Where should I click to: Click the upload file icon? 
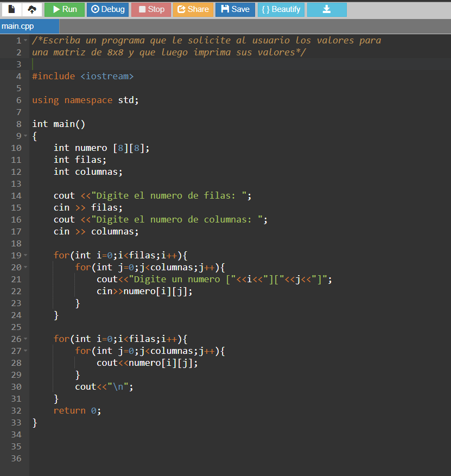31,9
